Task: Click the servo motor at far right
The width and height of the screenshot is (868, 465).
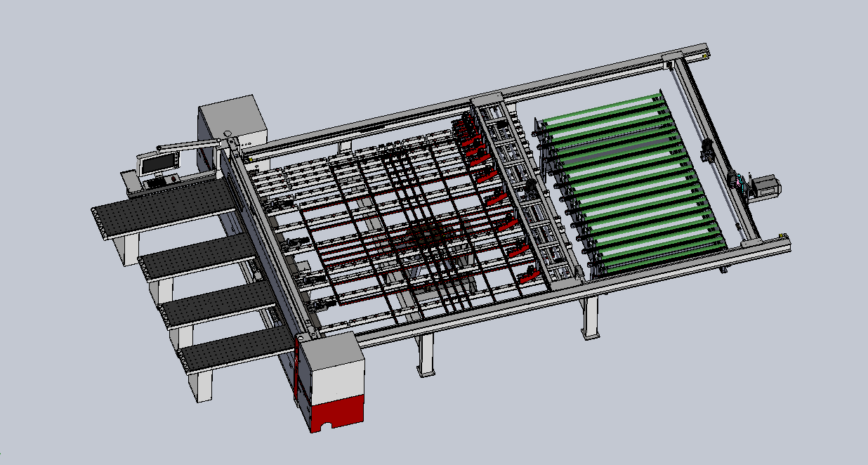Action: 767,188
